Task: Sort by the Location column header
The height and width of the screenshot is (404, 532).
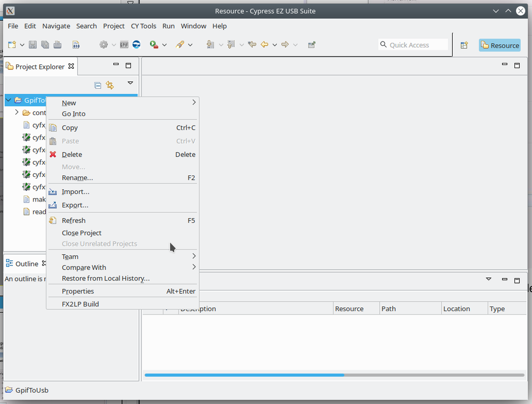Action: click(464, 309)
